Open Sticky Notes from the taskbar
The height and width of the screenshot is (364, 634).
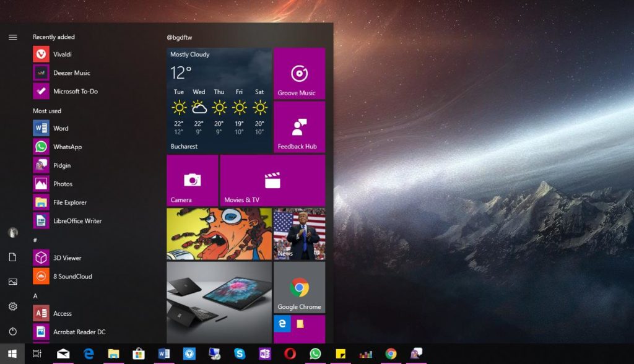point(341,354)
